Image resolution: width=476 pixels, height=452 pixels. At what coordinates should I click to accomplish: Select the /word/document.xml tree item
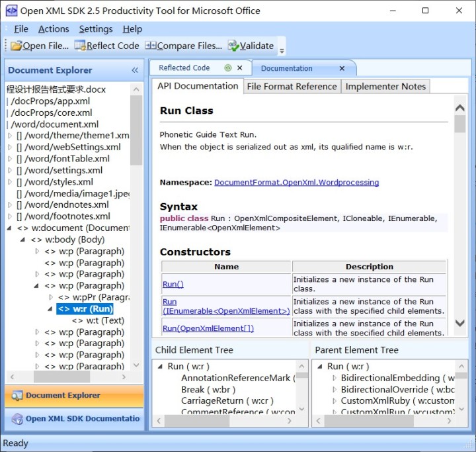[55, 124]
